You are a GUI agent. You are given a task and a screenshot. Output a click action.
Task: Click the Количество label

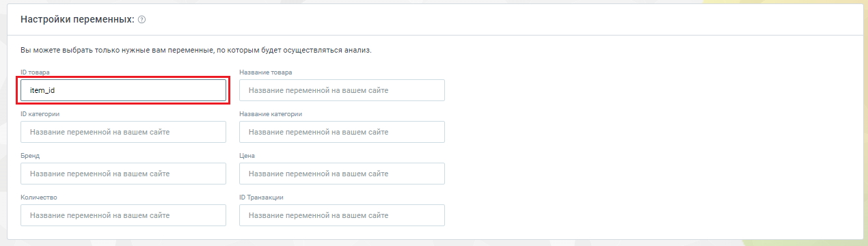(x=38, y=197)
